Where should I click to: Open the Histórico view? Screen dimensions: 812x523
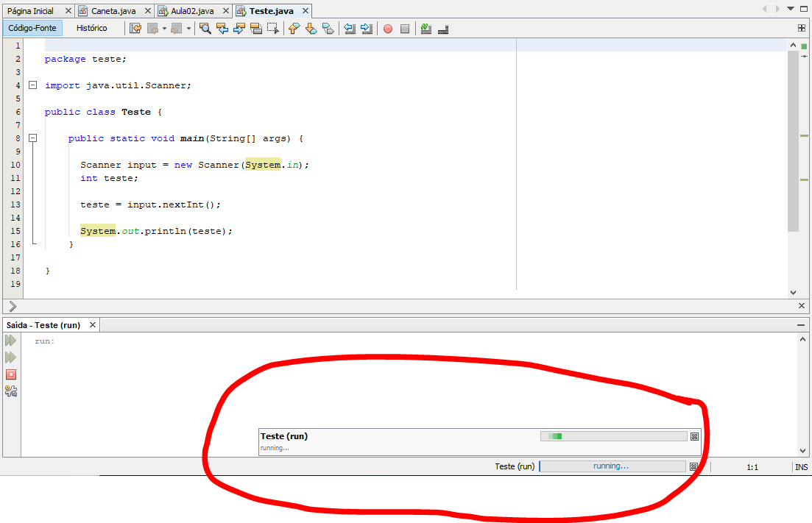coord(92,28)
